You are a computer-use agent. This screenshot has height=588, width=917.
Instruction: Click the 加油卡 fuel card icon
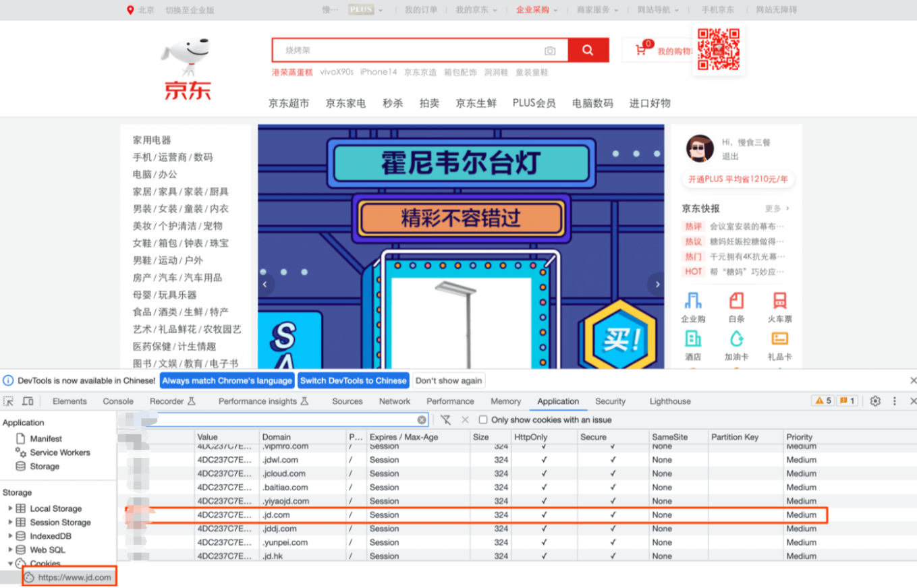(x=736, y=339)
